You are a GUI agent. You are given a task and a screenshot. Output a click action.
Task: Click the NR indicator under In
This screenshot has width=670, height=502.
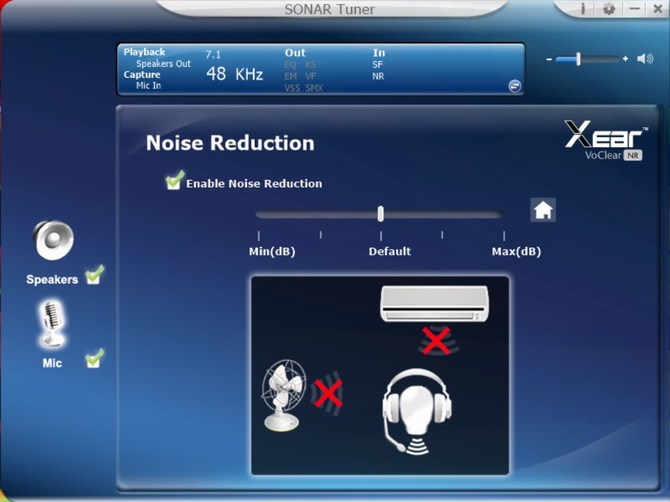click(378, 76)
